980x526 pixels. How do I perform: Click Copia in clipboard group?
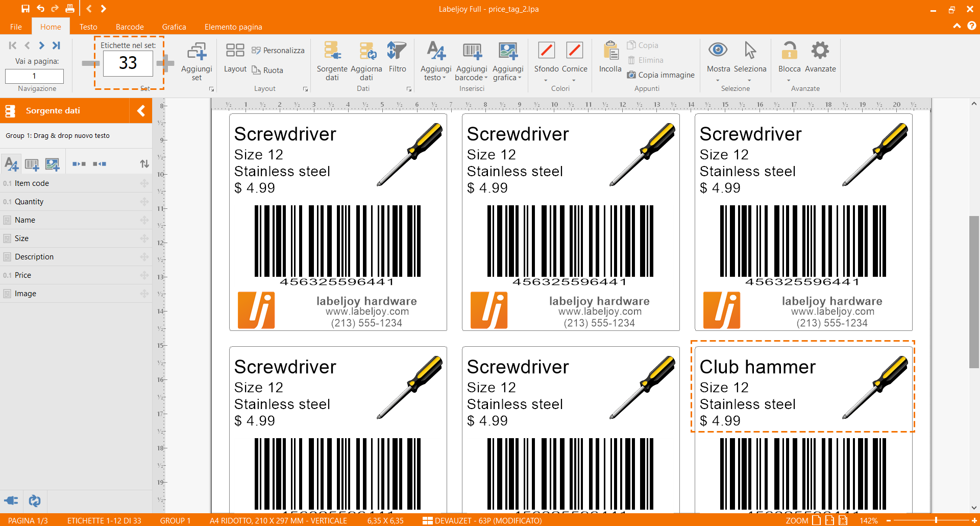pyautogui.click(x=642, y=45)
